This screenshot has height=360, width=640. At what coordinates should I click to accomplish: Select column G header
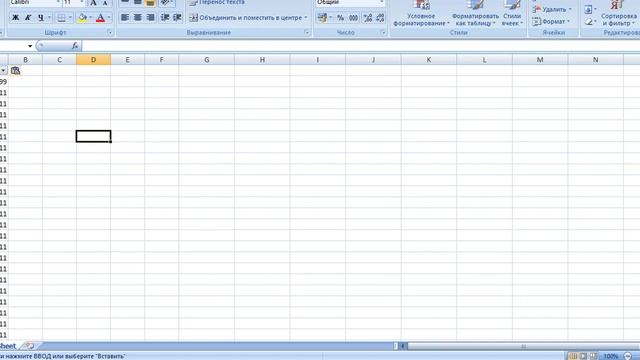pyautogui.click(x=207, y=60)
